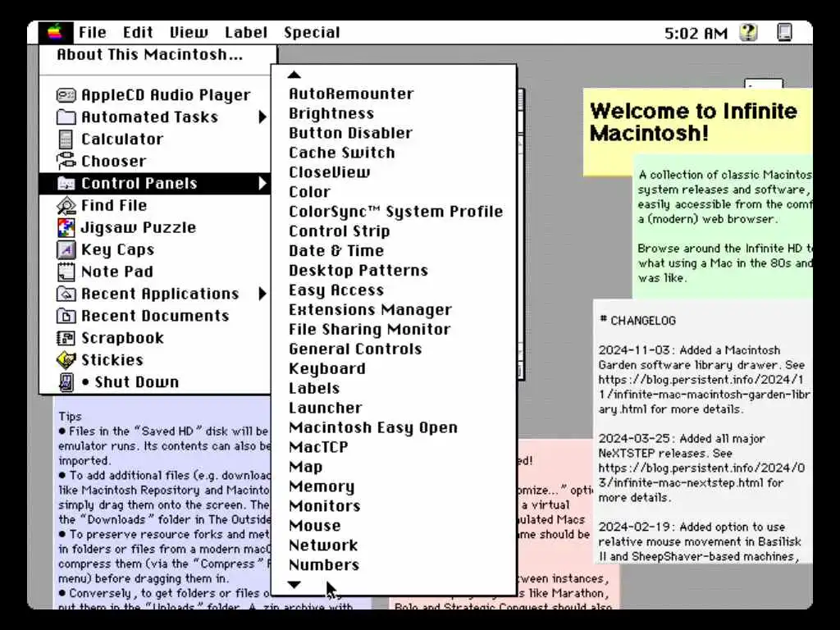This screenshot has height=630, width=840.
Task: Select Button Disabler control panel
Action: pyautogui.click(x=350, y=133)
